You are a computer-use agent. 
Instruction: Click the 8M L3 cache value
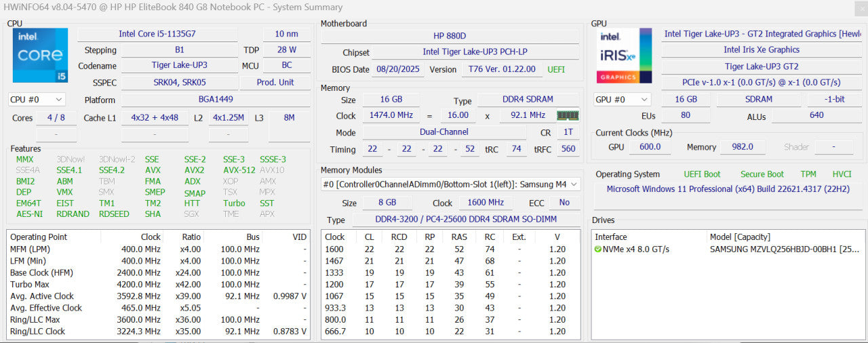tap(290, 118)
